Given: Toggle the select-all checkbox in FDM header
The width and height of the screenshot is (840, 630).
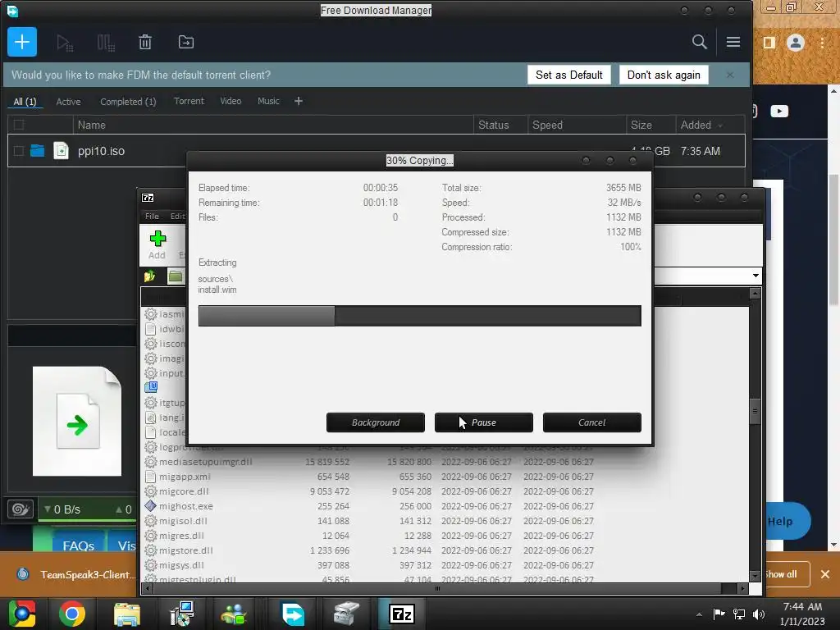Looking at the screenshot, I should (x=19, y=125).
